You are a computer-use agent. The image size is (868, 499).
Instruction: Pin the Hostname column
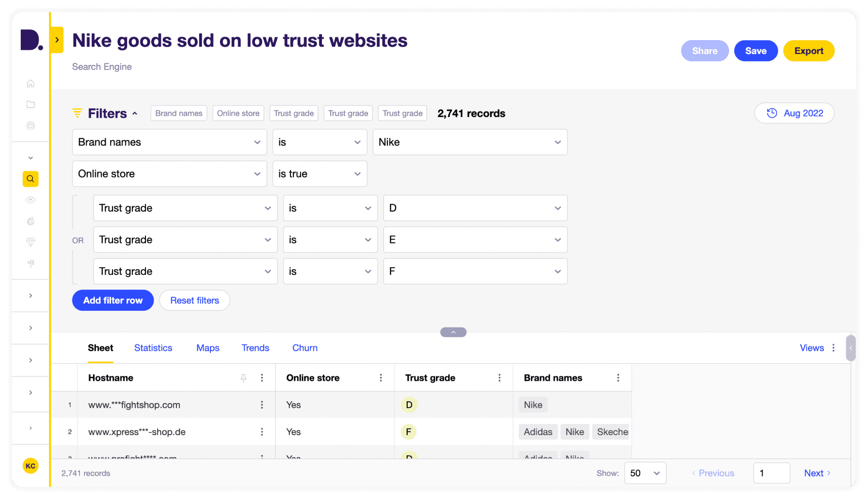244,377
